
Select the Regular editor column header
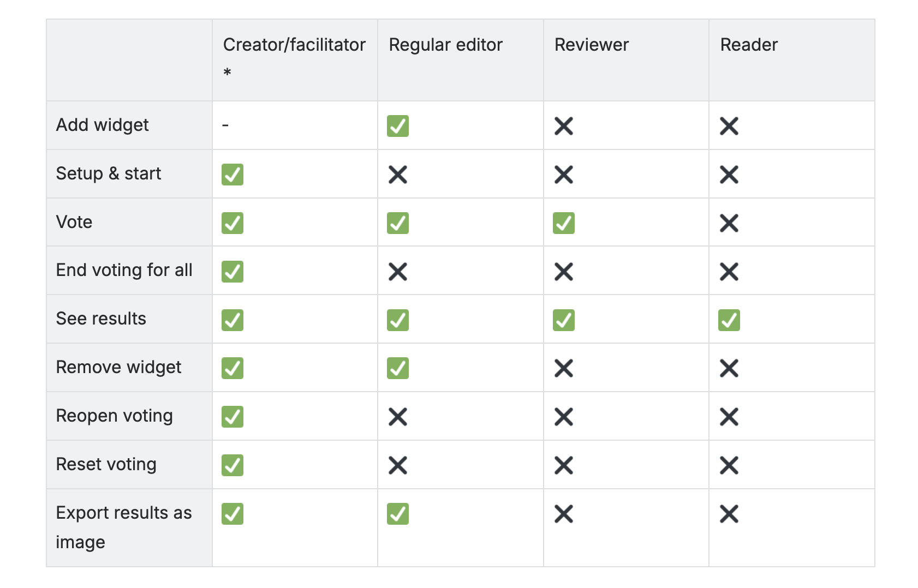point(445,45)
